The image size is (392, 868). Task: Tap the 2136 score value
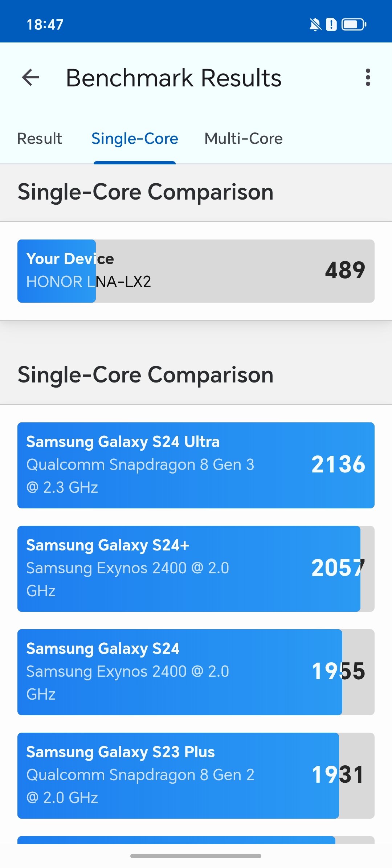(x=338, y=464)
